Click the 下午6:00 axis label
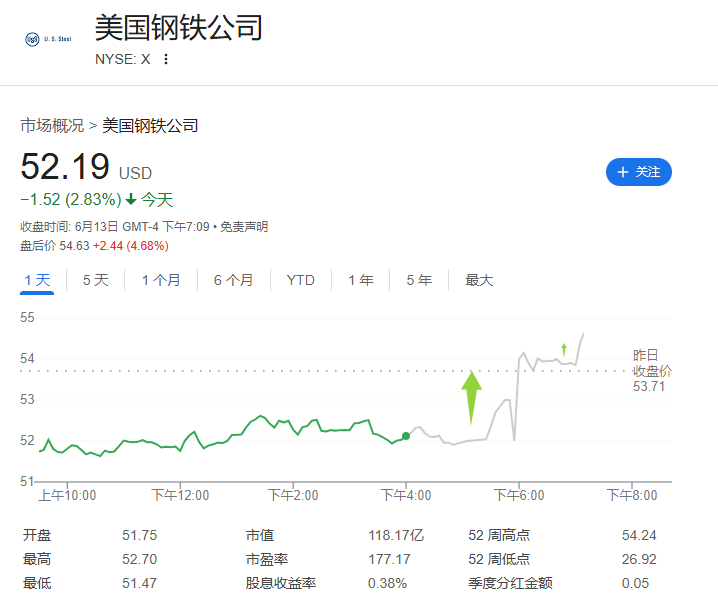 pyautogui.click(x=519, y=495)
